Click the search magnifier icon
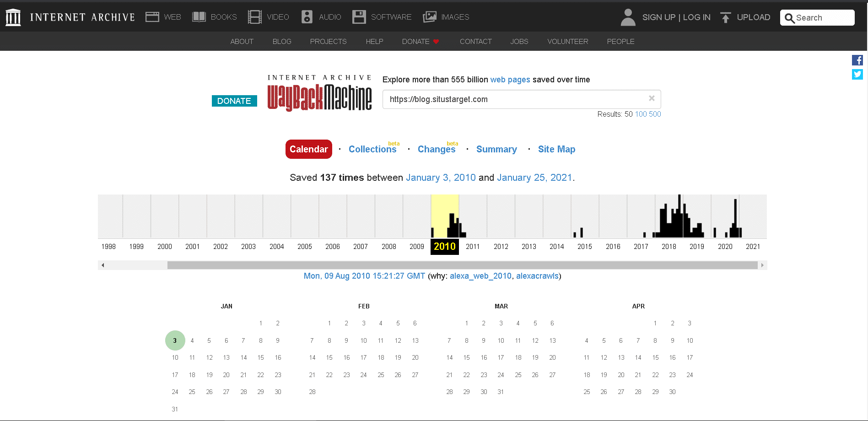 [x=789, y=18]
